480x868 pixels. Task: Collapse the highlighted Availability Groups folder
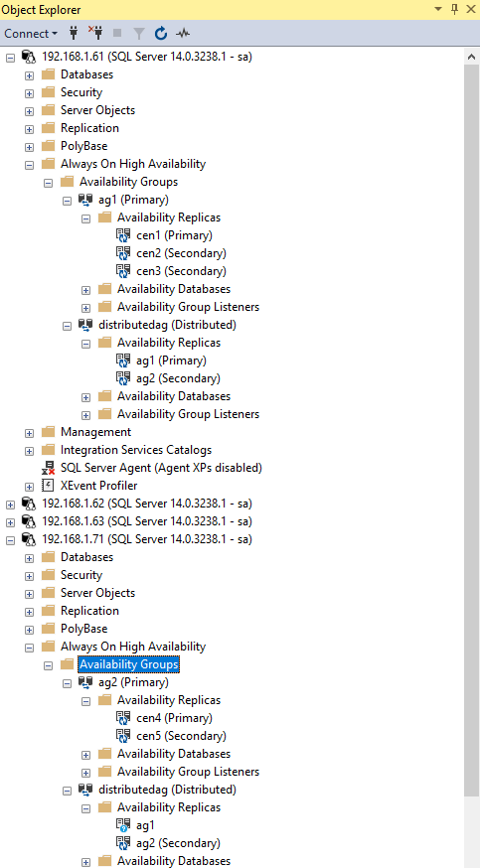[48, 665]
